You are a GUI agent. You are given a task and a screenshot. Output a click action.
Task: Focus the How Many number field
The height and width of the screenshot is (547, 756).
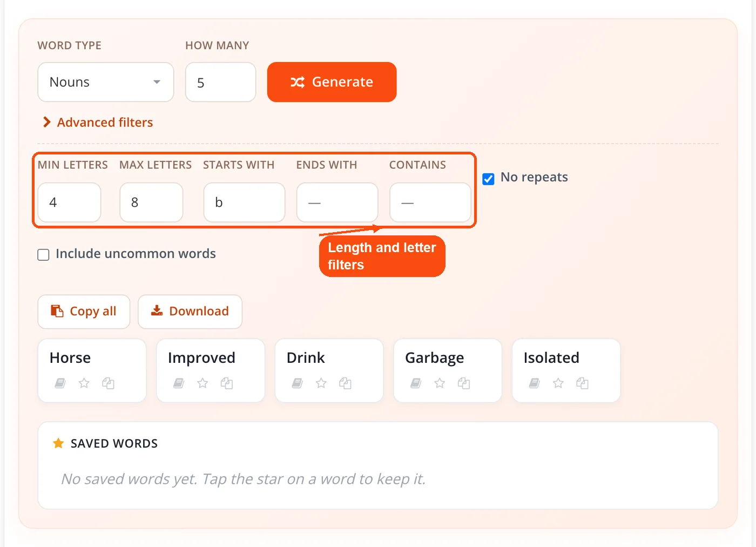click(220, 82)
